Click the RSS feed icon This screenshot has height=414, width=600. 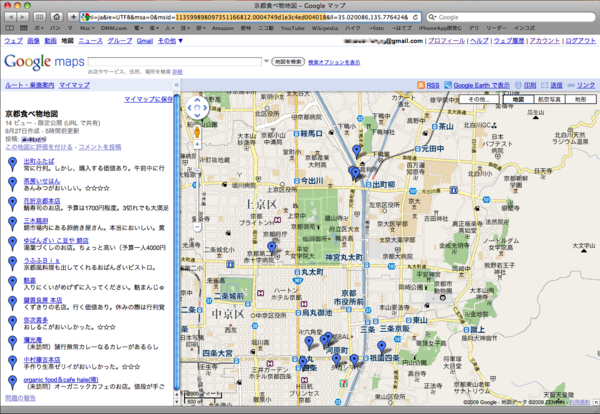[421, 85]
